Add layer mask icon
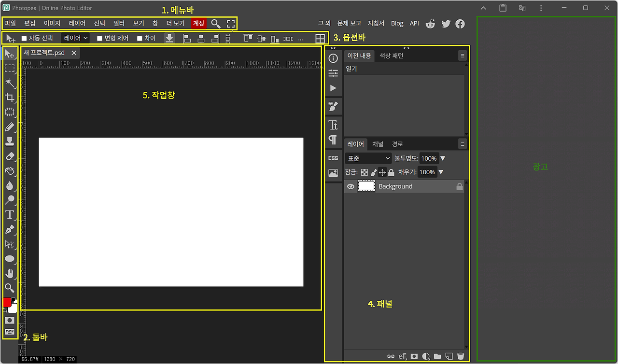Image resolution: width=618 pixels, height=364 pixels. (x=414, y=356)
